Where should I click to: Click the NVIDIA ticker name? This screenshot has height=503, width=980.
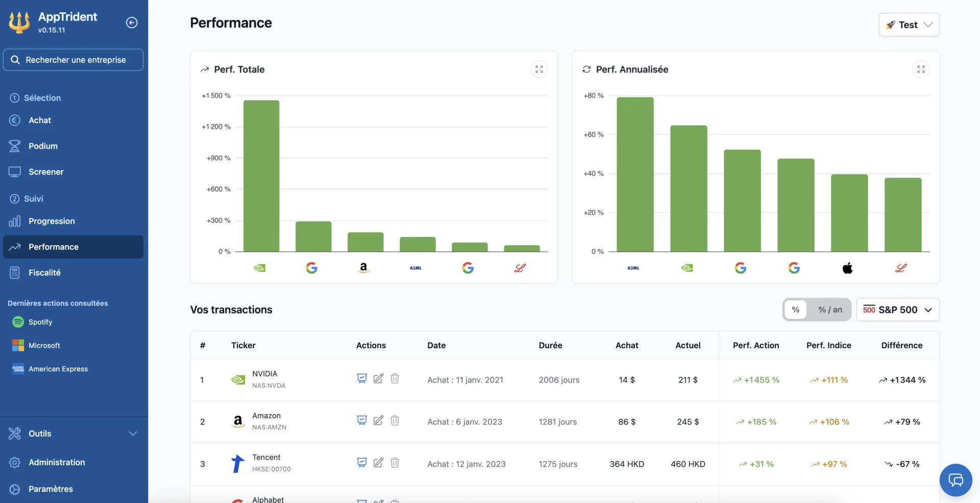click(264, 374)
